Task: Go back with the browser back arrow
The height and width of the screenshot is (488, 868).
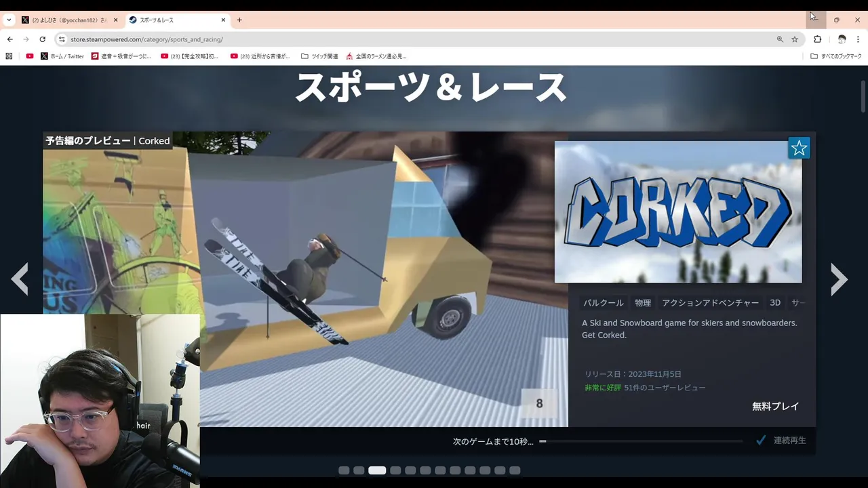Action: [9, 39]
